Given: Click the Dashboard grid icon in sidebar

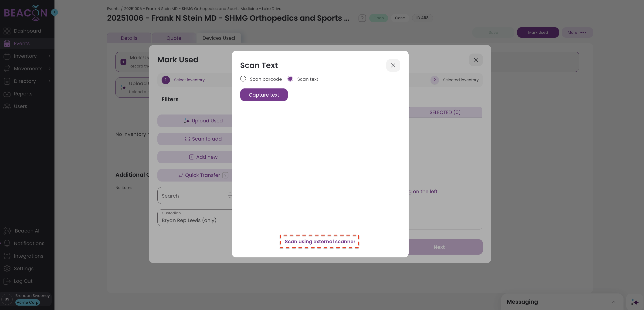Looking at the screenshot, I should [x=7, y=31].
